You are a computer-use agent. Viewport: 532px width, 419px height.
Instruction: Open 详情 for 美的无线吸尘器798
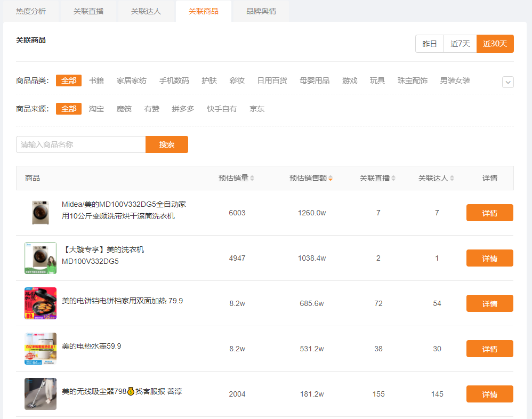point(489,394)
